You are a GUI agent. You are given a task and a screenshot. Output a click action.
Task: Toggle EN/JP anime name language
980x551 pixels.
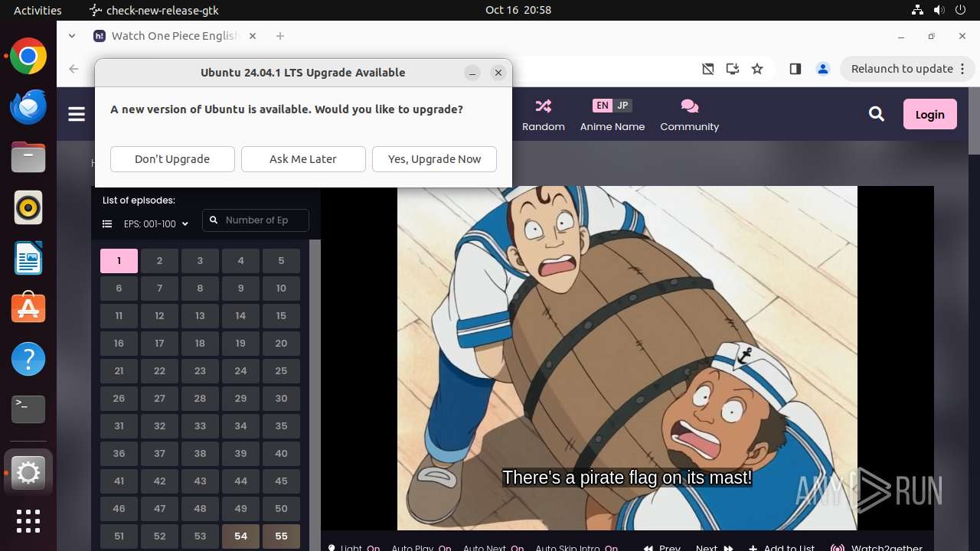(612, 106)
